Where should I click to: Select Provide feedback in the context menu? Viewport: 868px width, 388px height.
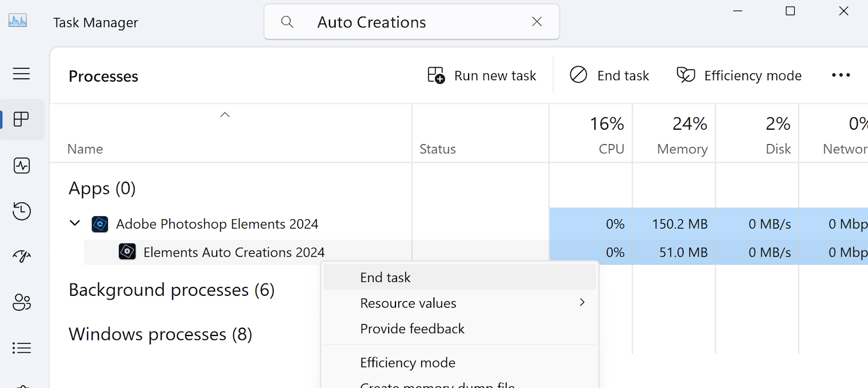pos(412,329)
